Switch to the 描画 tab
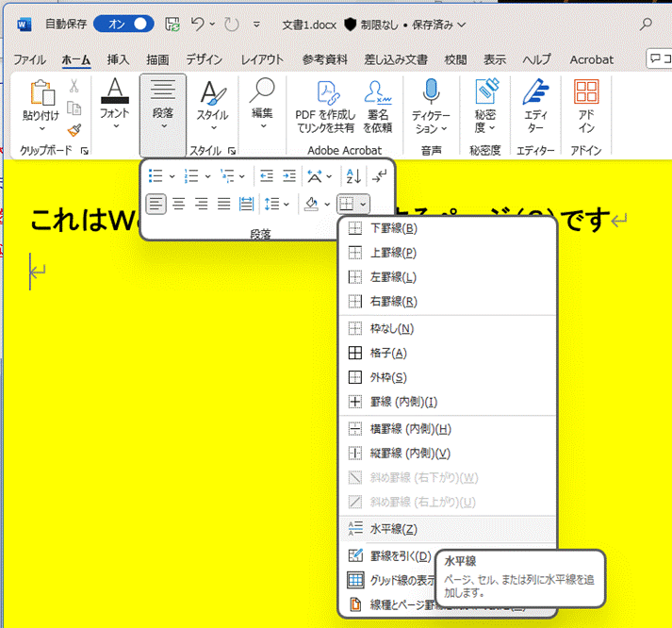This screenshot has width=672, height=628. point(157,59)
